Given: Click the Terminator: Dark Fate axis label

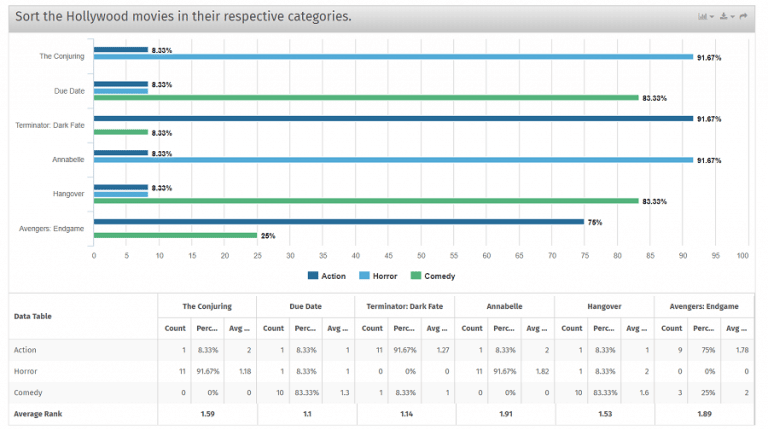Looking at the screenshot, I should click(50, 125).
